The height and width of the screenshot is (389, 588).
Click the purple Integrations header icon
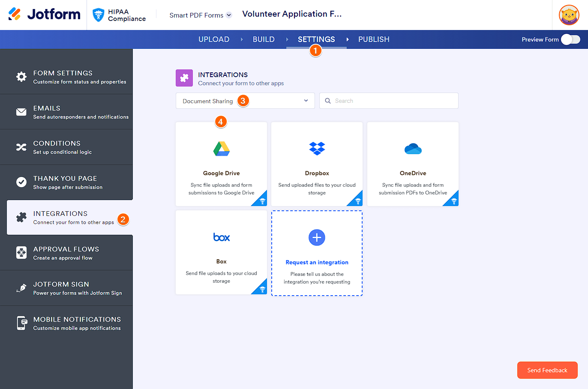click(184, 78)
